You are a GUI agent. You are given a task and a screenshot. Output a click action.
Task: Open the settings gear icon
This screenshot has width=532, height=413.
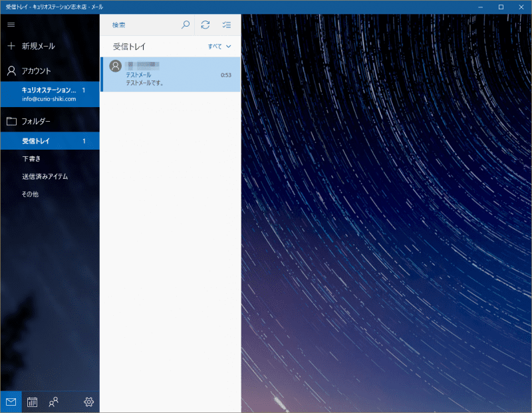pos(88,402)
